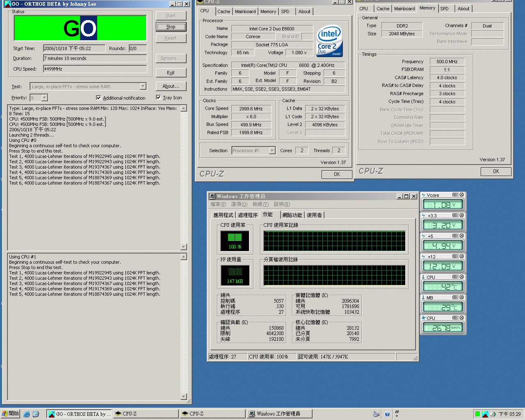Close the MB temperature widget
Image resolution: width=525 pixels, height=420 pixels.
click(462, 297)
